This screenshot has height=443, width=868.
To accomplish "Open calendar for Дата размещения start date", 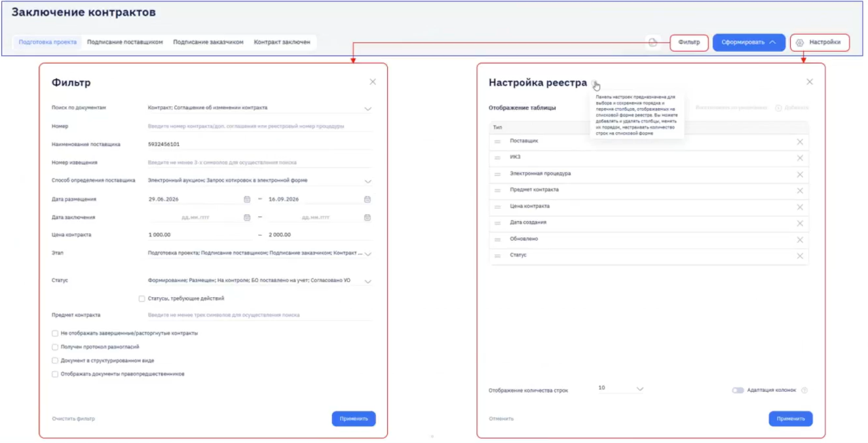I will click(x=247, y=200).
